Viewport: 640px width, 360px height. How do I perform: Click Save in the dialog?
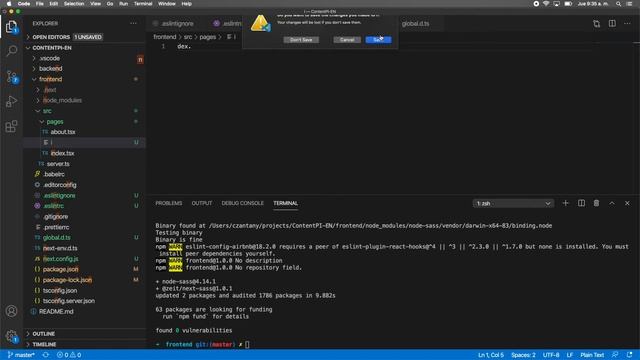pyautogui.click(x=378, y=40)
